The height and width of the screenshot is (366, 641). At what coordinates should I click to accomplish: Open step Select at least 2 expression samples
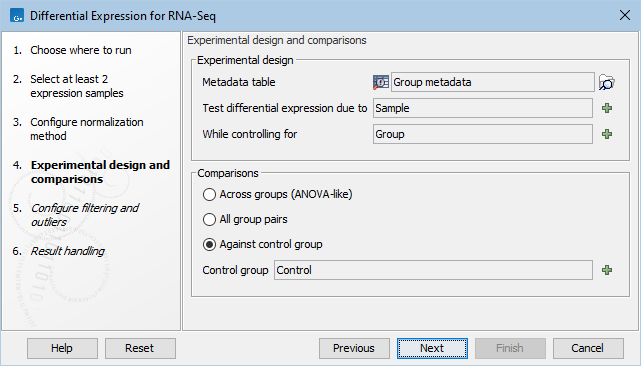[77, 86]
